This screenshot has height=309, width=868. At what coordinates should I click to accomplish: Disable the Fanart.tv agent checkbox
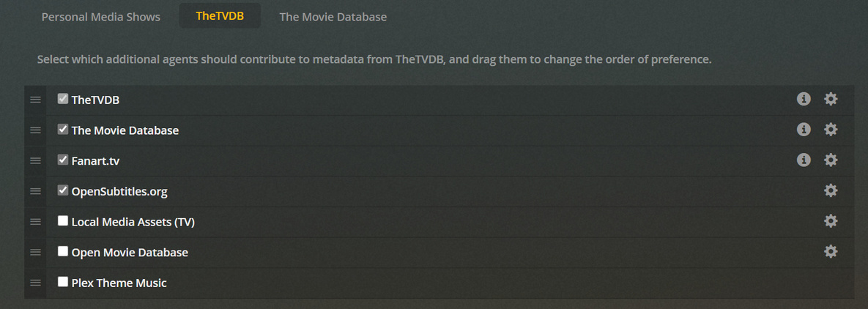(x=63, y=160)
